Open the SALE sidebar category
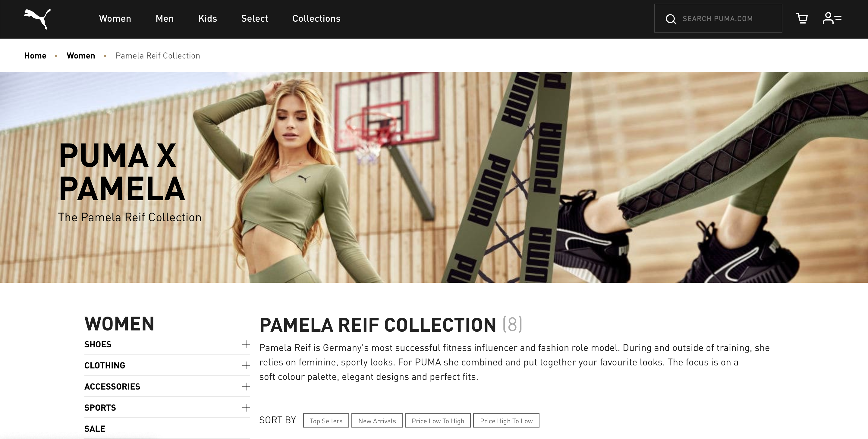Image resolution: width=868 pixels, height=439 pixels. pos(95,428)
